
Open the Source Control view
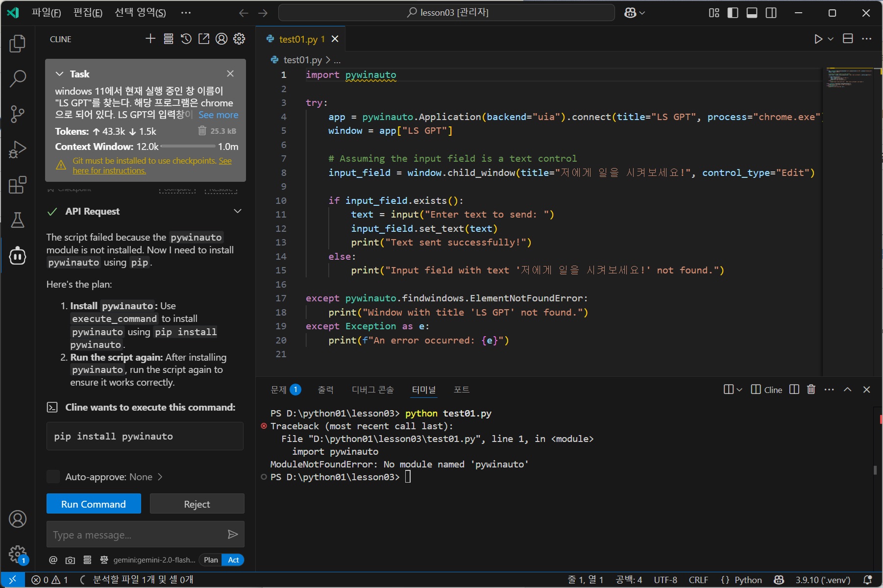[x=17, y=114]
